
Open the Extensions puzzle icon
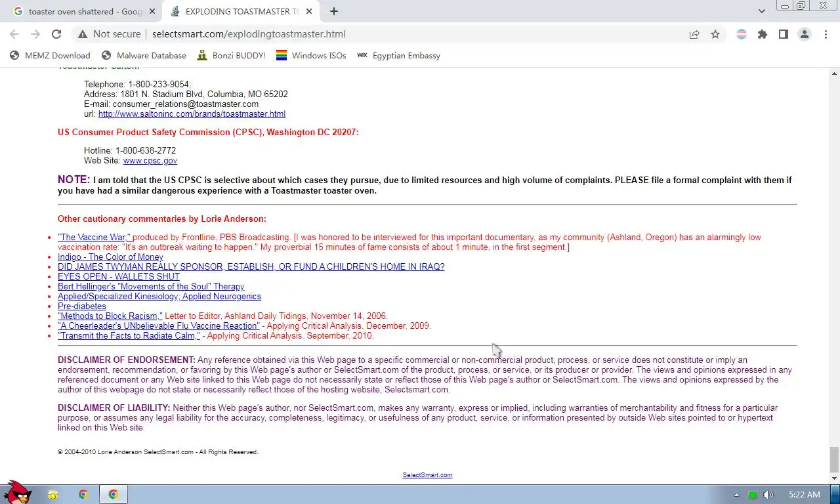point(763,34)
